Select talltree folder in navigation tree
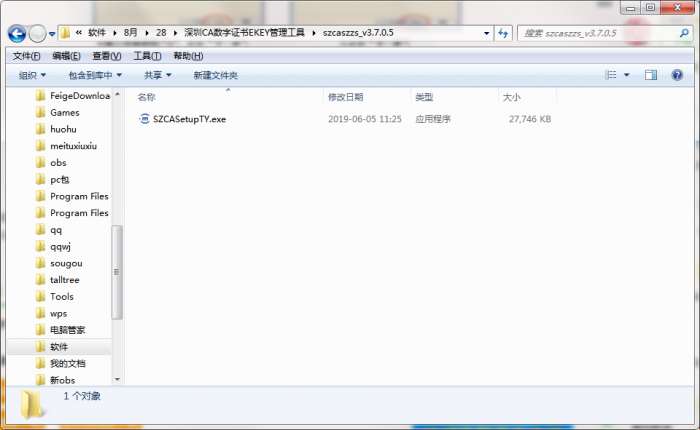This screenshot has width=700, height=430. pyautogui.click(x=65, y=280)
